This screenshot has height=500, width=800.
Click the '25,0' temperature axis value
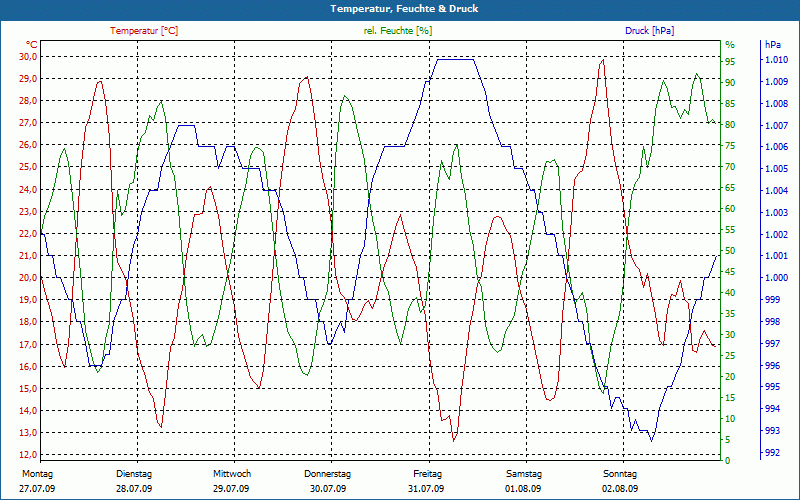point(28,167)
